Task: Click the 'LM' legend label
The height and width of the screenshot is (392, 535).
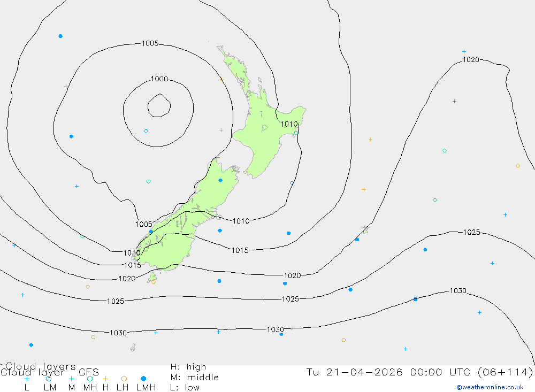Action: (50, 388)
